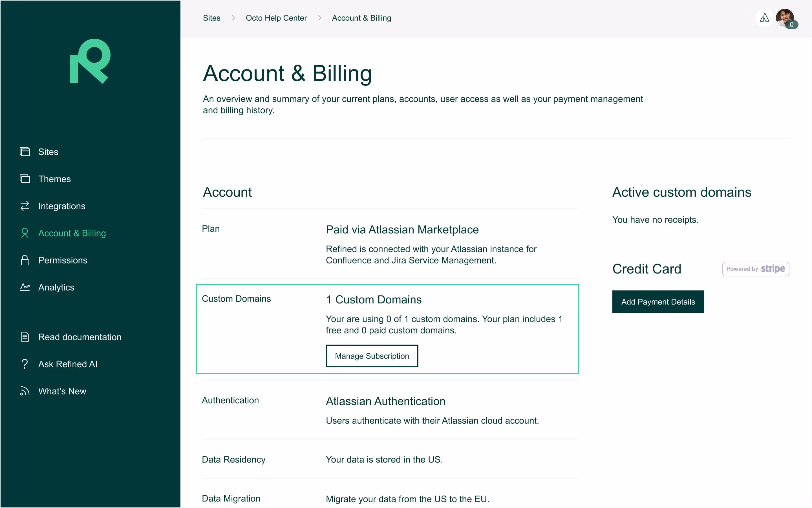Select Integrations from the sidebar
812x508 pixels.
coord(62,206)
